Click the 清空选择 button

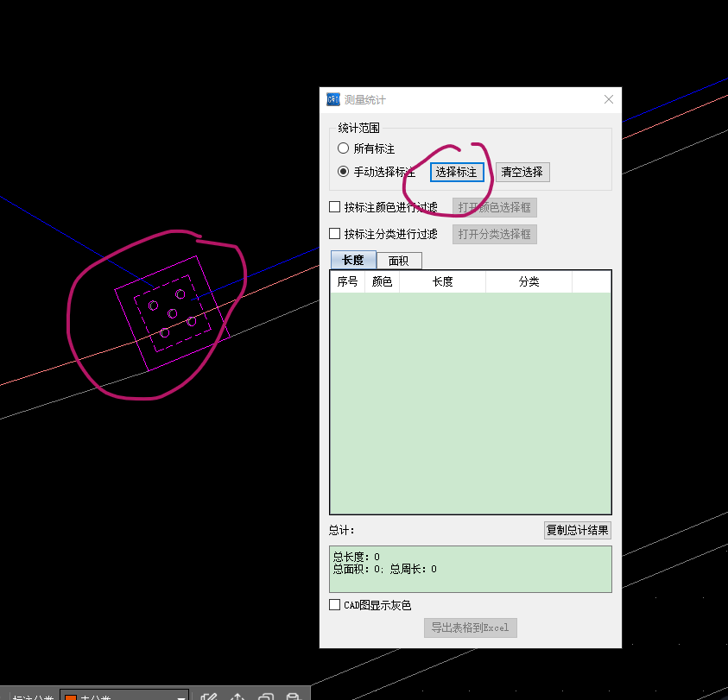(522, 173)
